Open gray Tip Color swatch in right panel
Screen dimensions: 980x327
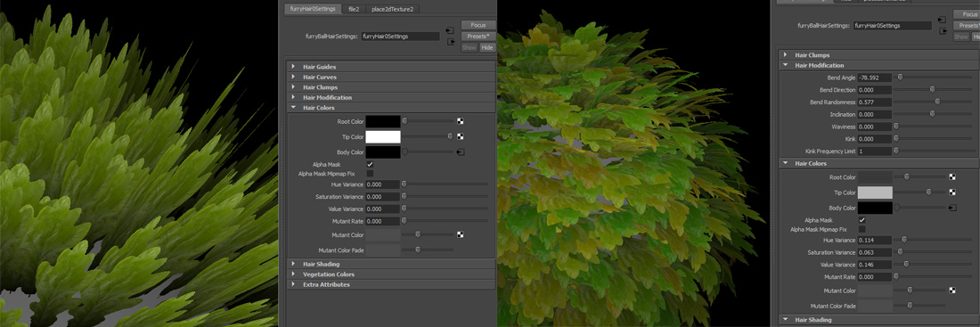click(x=875, y=192)
